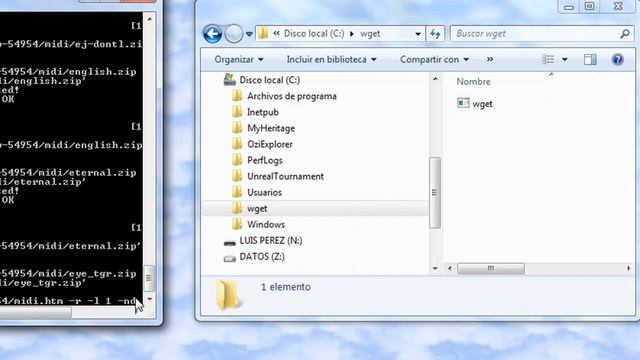Click the address bar double-chevron for parent locations
The height and width of the screenshot is (360, 640).
coord(276,33)
